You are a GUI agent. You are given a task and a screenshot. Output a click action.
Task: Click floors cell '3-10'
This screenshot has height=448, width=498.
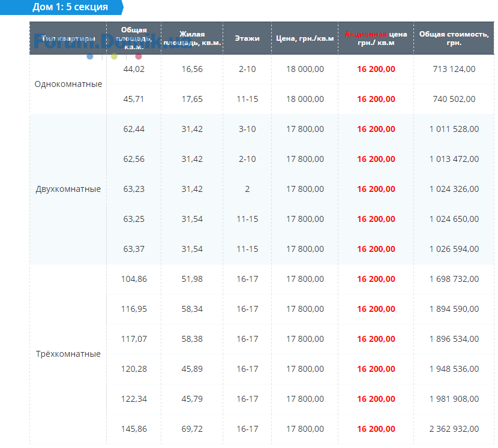pyautogui.click(x=247, y=129)
